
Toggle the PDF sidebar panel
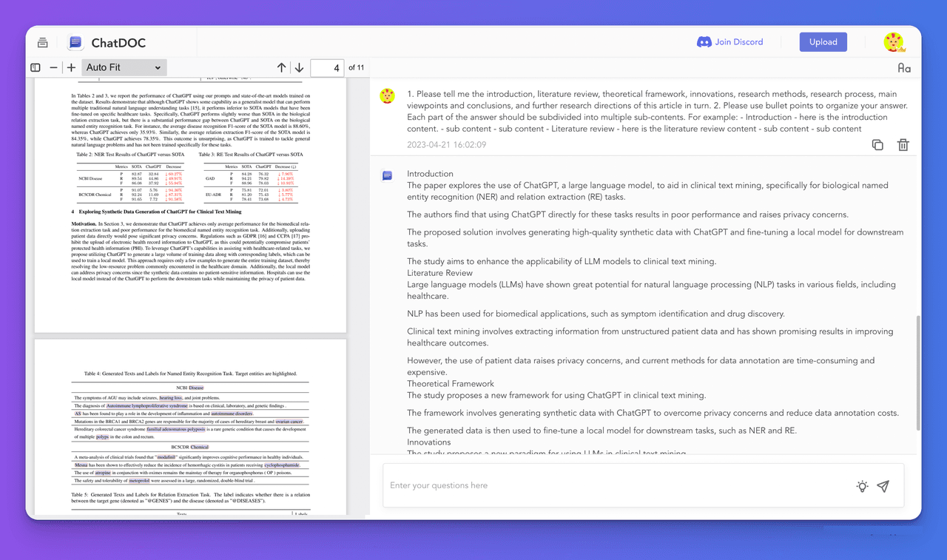36,67
